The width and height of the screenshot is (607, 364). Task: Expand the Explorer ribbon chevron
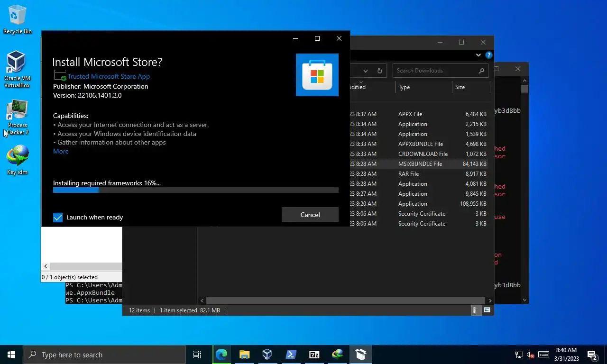[478, 55]
